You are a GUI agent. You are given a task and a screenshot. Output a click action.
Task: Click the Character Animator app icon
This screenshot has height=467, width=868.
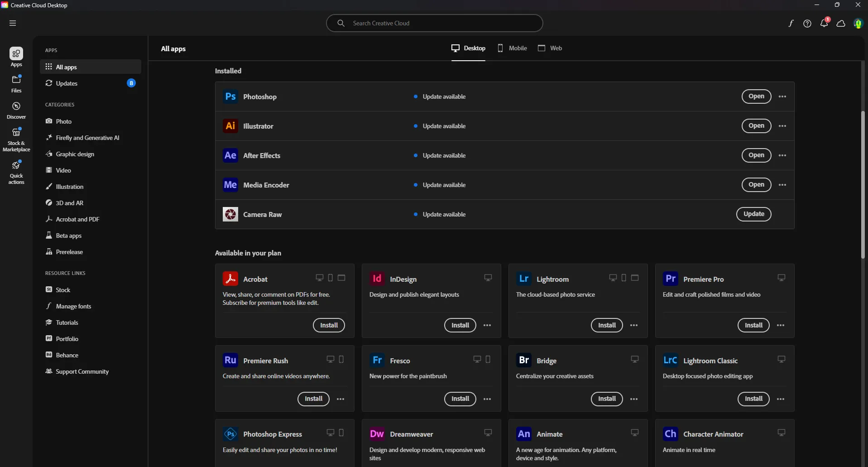tap(671, 434)
